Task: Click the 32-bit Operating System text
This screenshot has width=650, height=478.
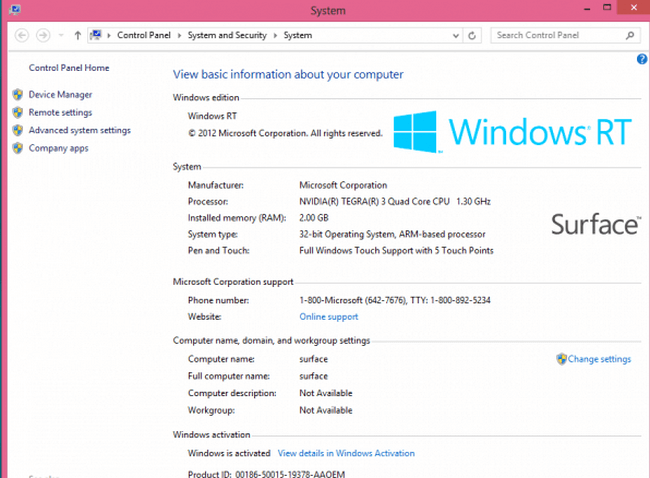Action: pos(392,234)
